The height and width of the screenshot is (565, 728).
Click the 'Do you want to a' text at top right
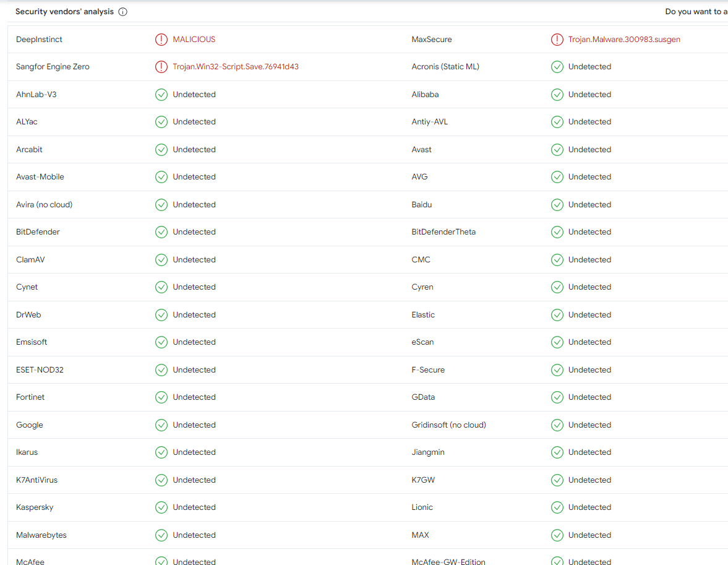click(696, 12)
